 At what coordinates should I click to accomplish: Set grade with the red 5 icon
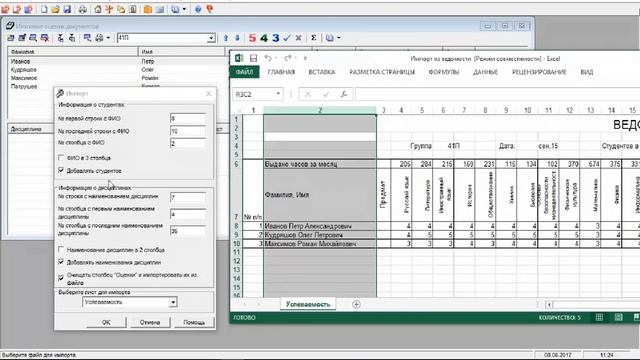pos(252,38)
